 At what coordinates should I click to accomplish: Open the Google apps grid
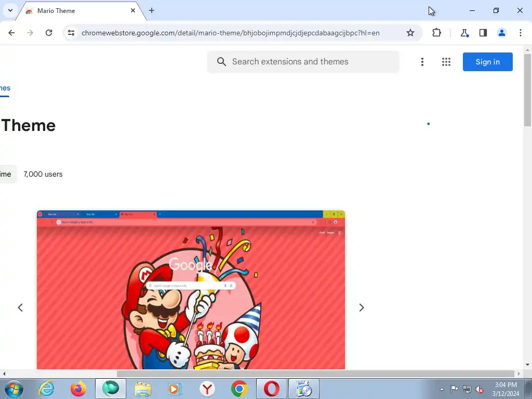(x=446, y=62)
